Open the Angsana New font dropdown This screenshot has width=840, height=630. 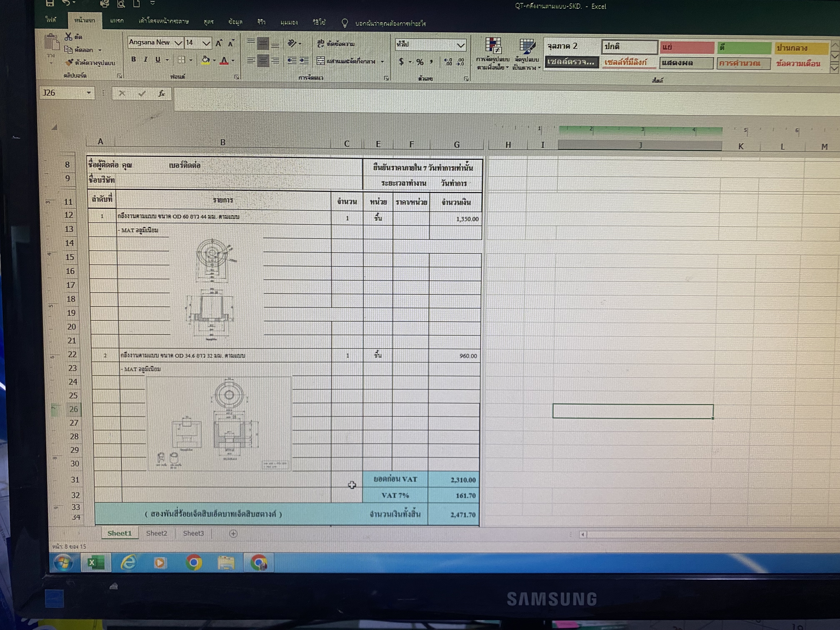coord(178,43)
